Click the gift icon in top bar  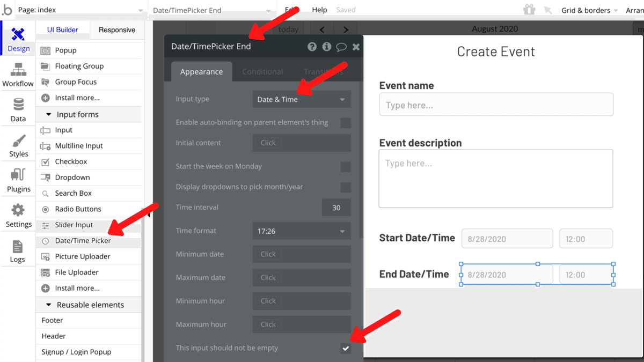529,10
